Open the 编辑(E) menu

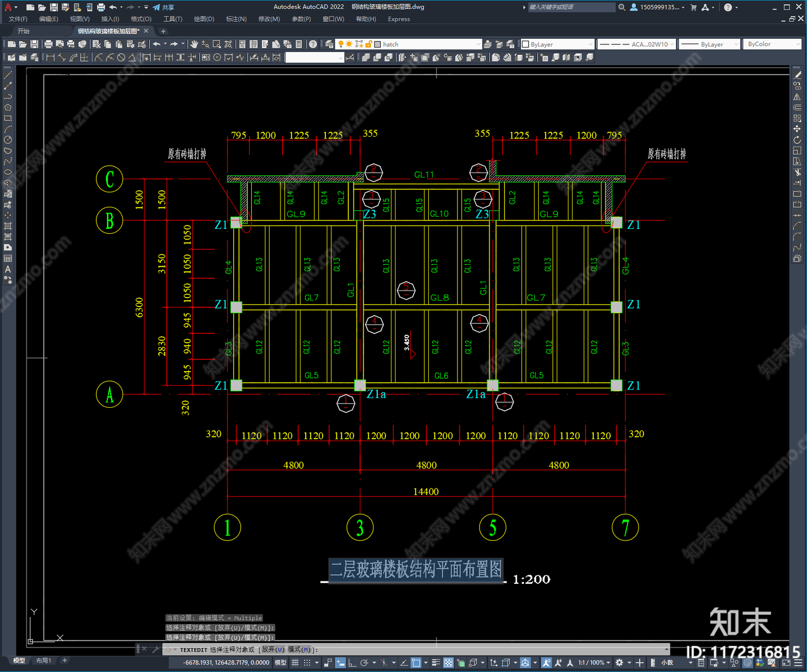click(x=48, y=19)
